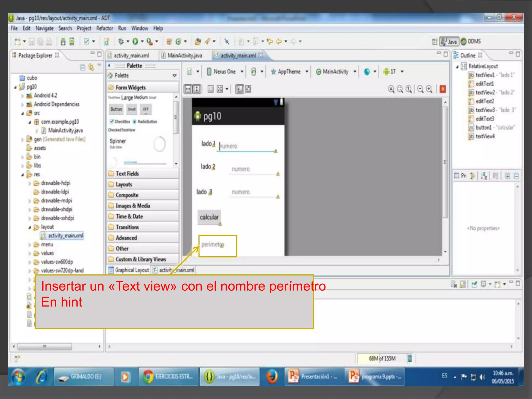Toggle Show Advanced Properties icon in Properties
This screenshot has height=399, width=532.
(x=472, y=176)
